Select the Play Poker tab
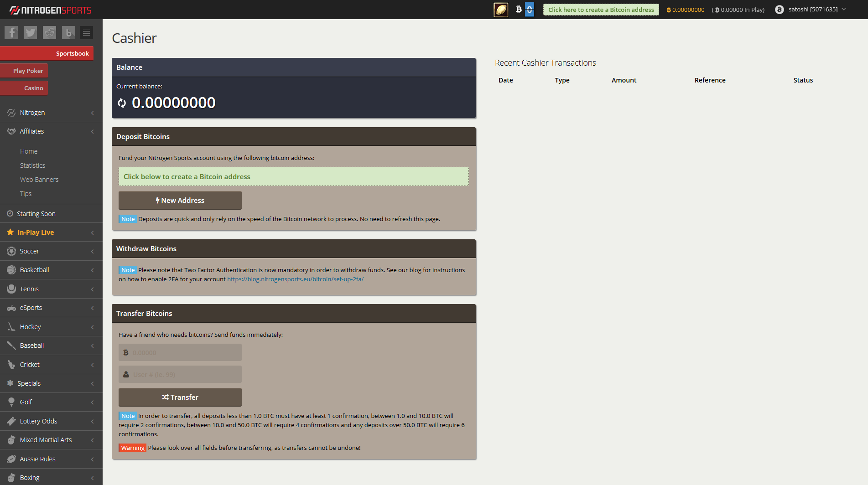868x485 pixels. pyautogui.click(x=24, y=71)
